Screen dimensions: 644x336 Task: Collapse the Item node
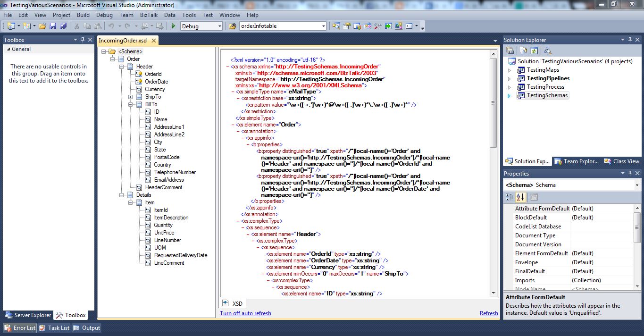click(x=130, y=202)
